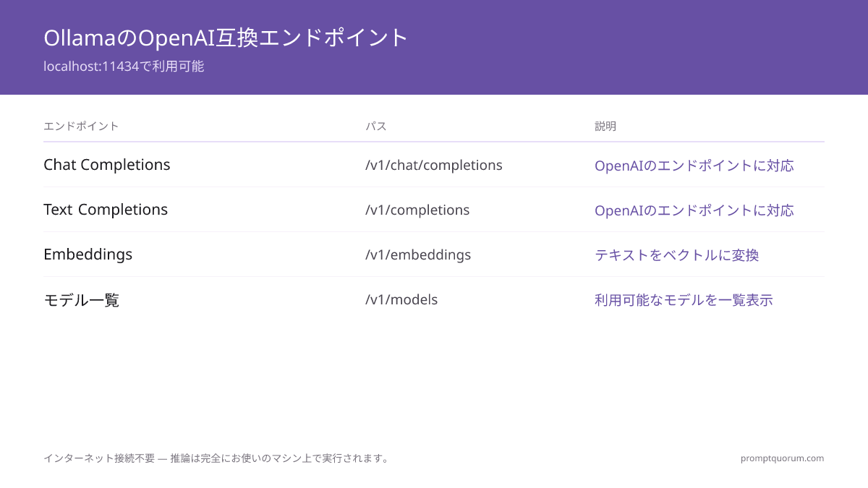Select the 'Text Completions' cell
The width and height of the screenshot is (868, 488).
point(106,210)
